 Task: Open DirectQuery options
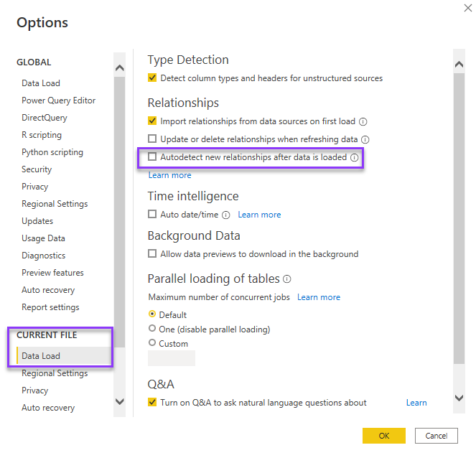click(x=45, y=118)
